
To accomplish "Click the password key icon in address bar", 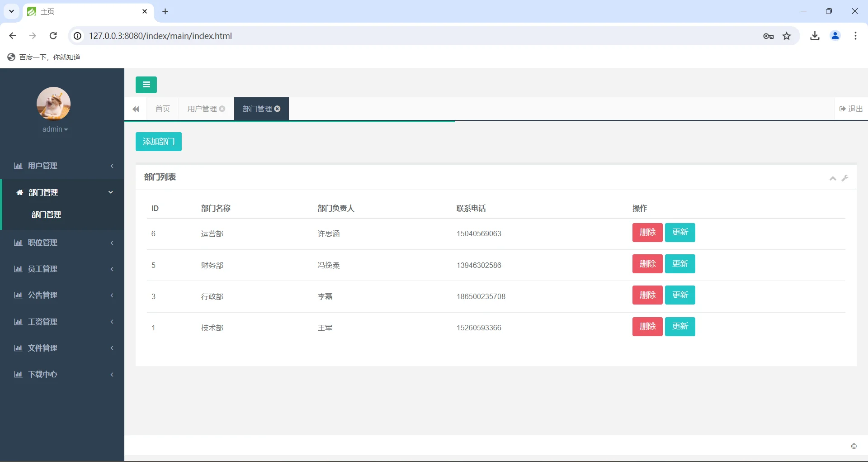I will tap(768, 36).
